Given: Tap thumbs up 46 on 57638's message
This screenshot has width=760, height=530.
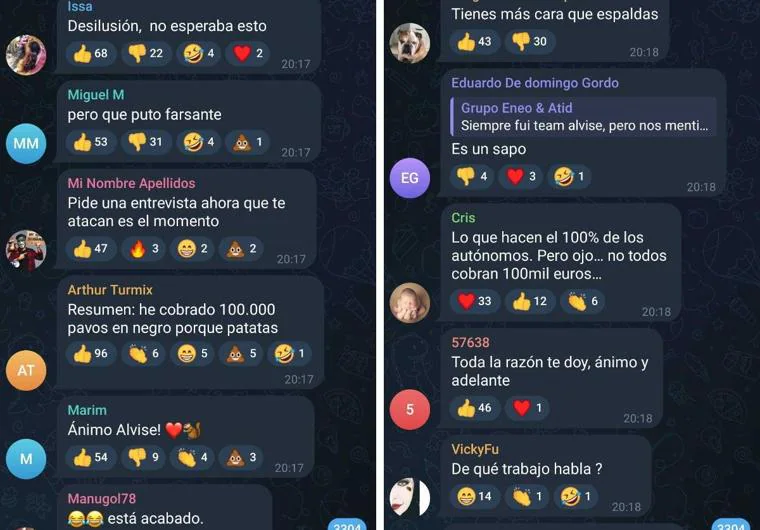Looking at the screenshot, I should (x=475, y=408).
